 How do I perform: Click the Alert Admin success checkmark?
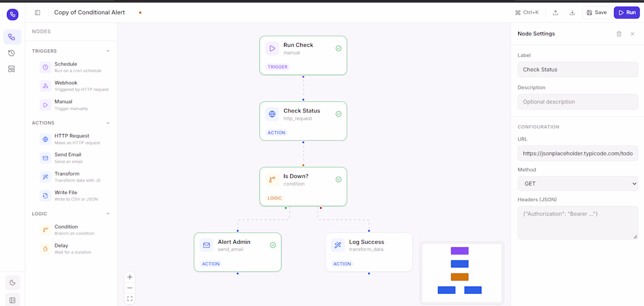tap(273, 245)
